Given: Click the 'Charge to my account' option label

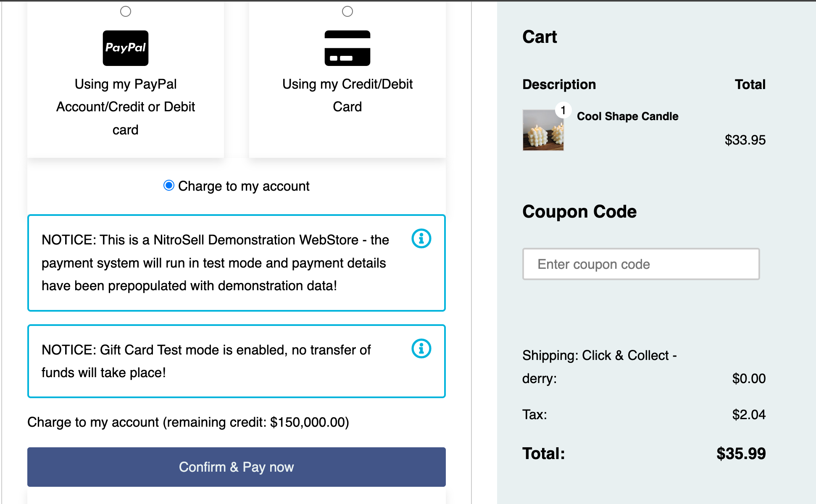Looking at the screenshot, I should tap(244, 186).
